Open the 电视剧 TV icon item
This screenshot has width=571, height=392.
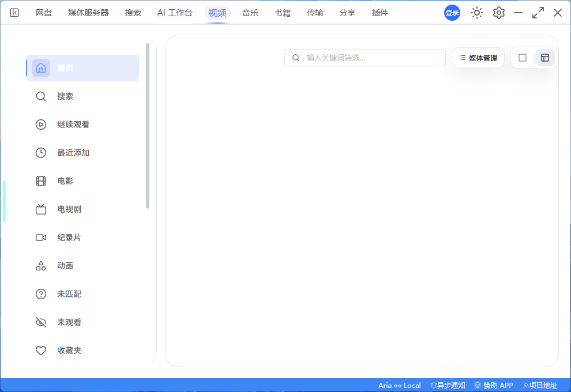82,209
